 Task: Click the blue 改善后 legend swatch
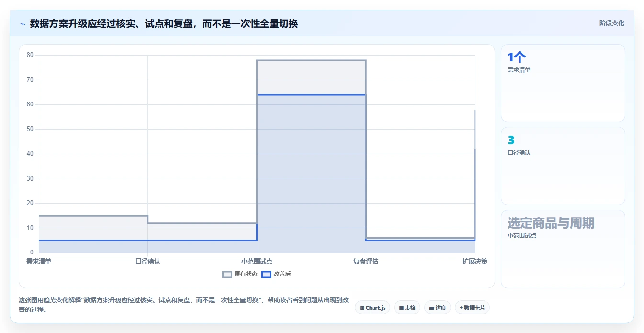pyautogui.click(x=266, y=274)
